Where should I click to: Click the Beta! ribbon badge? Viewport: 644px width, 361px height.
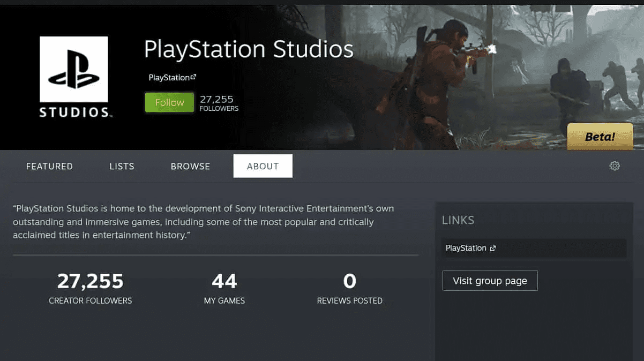[x=600, y=137]
